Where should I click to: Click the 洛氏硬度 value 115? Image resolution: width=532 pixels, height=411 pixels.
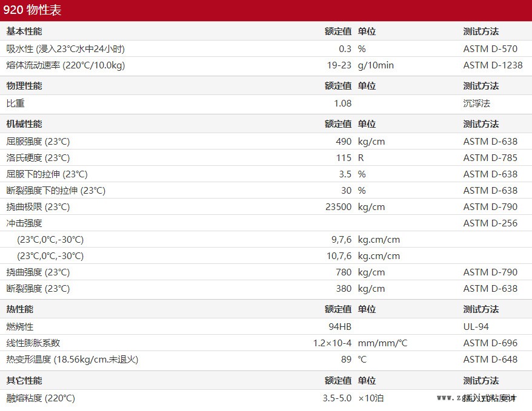pyautogui.click(x=344, y=158)
